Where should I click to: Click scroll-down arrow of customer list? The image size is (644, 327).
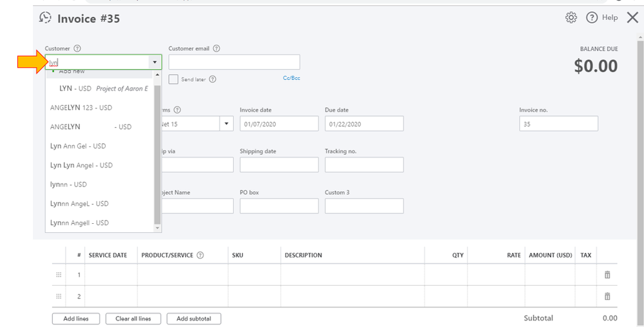(x=157, y=228)
